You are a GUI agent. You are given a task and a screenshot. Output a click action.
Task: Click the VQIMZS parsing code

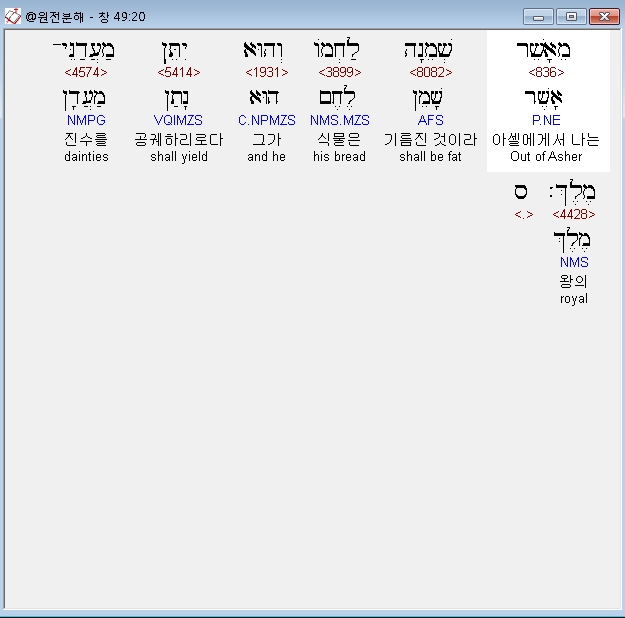(x=178, y=120)
